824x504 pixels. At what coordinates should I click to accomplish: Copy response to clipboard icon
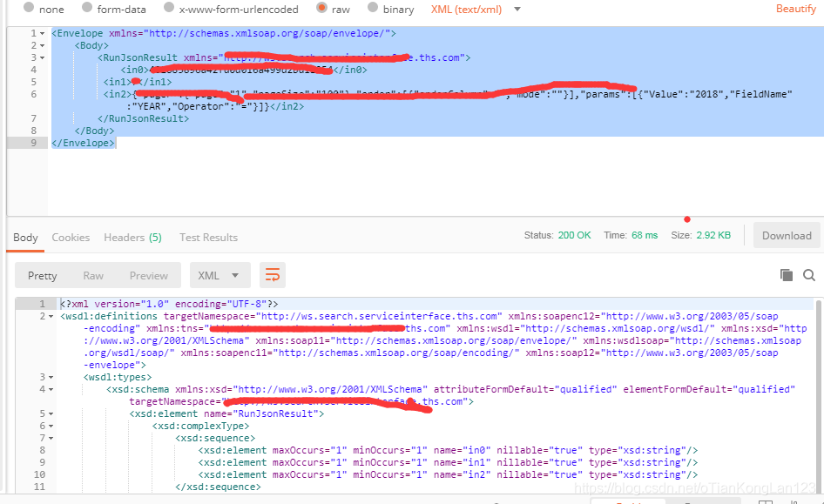click(x=787, y=274)
